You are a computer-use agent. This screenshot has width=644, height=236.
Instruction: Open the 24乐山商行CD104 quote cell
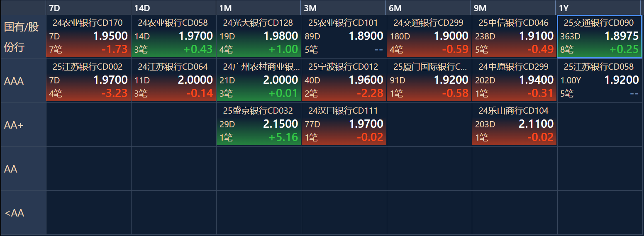(x=514, y=124)
